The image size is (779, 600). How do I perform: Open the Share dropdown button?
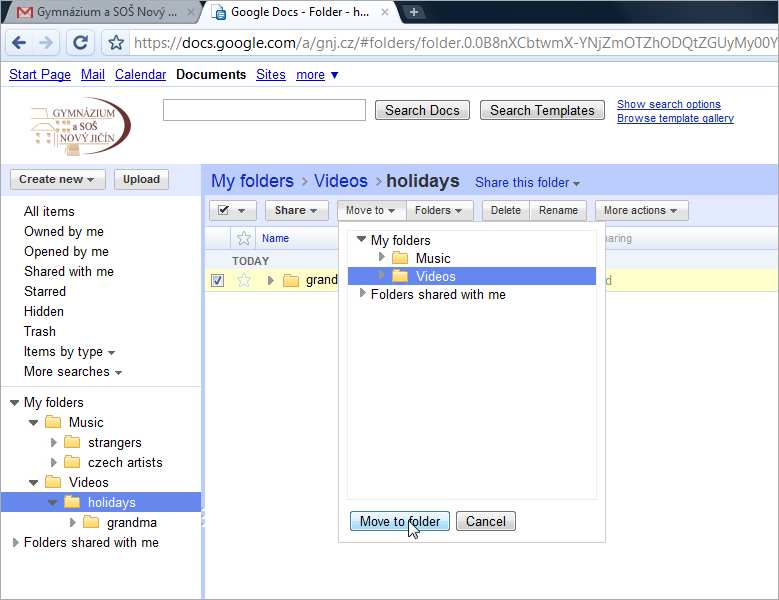tap(297, 211)
